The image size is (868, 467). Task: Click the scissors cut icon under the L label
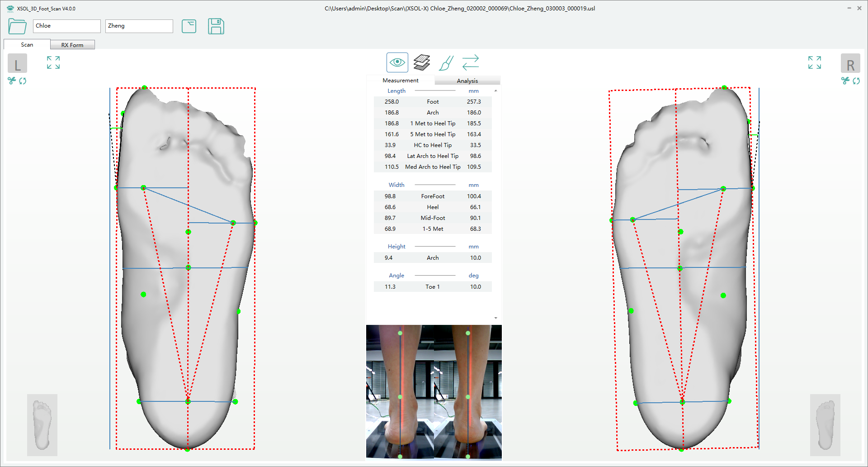point(11,81)
